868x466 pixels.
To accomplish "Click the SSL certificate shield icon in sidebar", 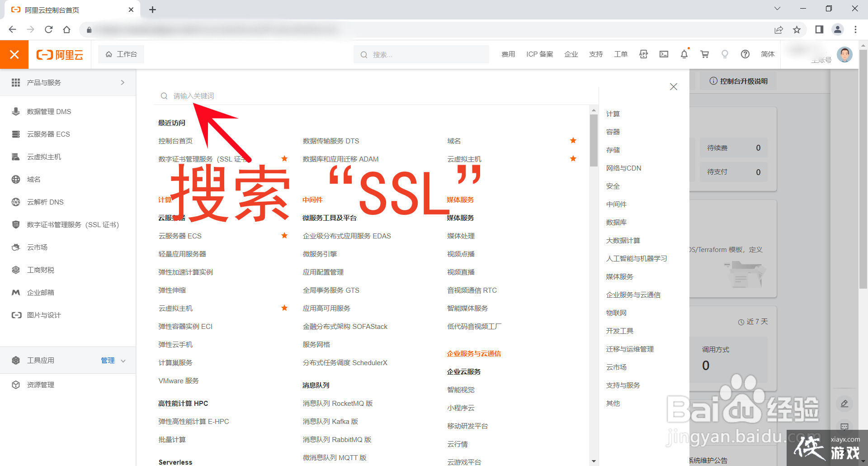I will (16, 224).
